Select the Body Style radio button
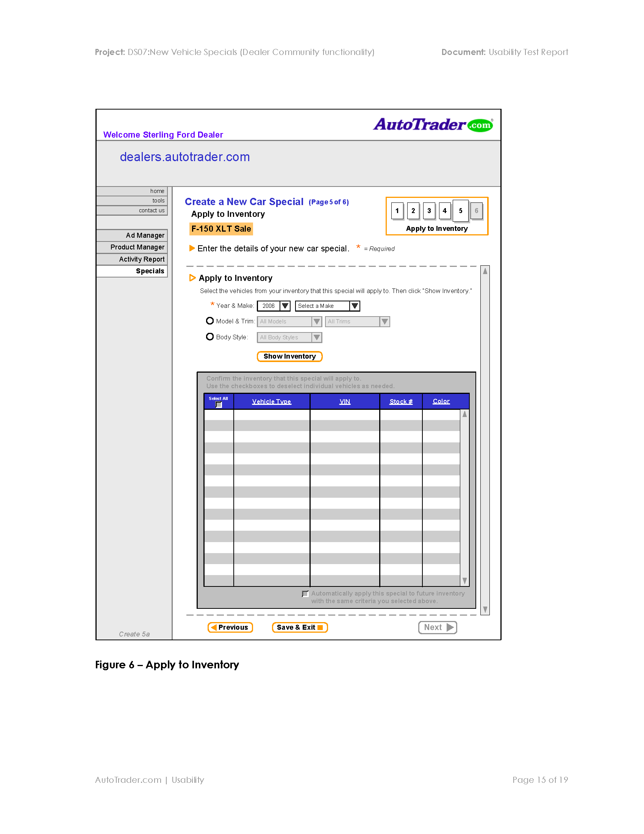644x834 pixels. (x=209, y=336)
